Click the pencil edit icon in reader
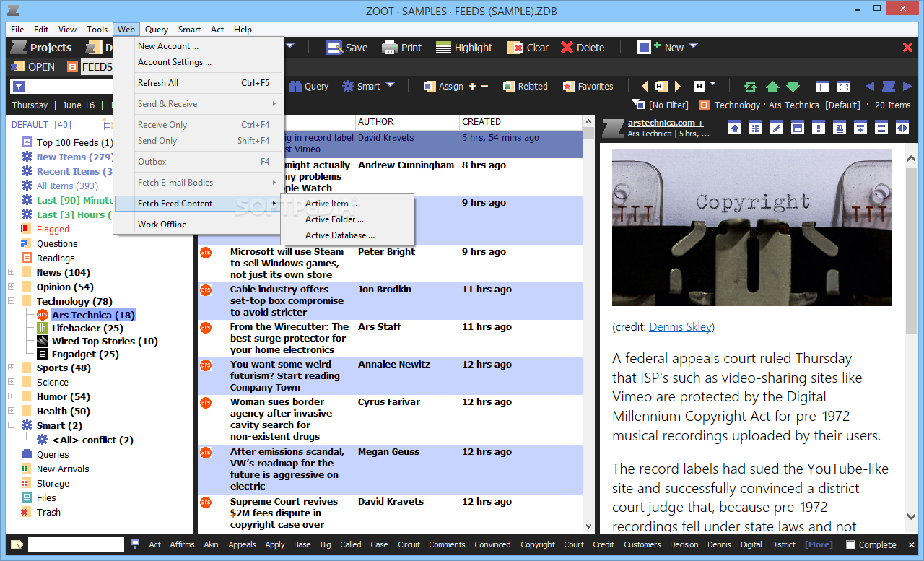 click(x=776, y=128)
